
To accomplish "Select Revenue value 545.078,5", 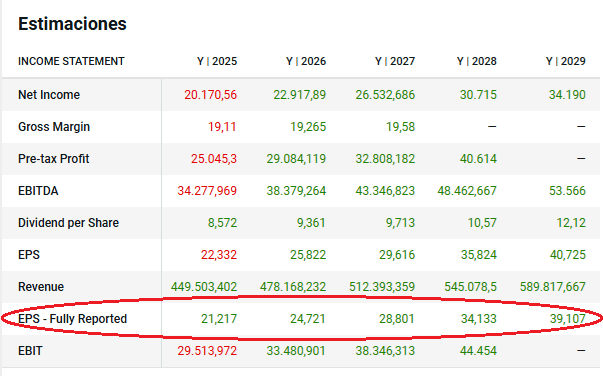I will [x=470, y=286].
